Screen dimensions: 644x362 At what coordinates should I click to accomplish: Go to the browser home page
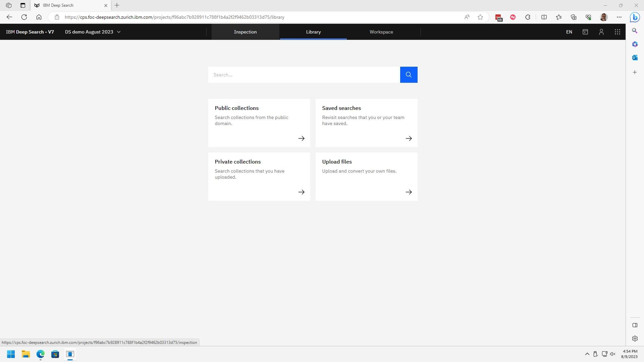point(39,17)
